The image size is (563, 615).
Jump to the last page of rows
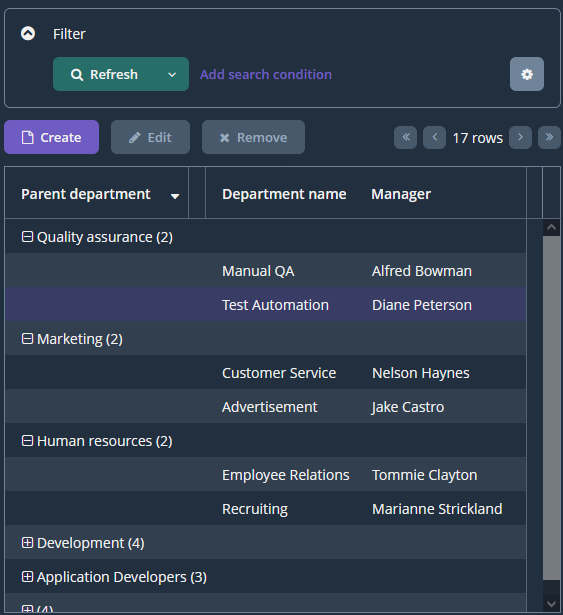(549, 137)
